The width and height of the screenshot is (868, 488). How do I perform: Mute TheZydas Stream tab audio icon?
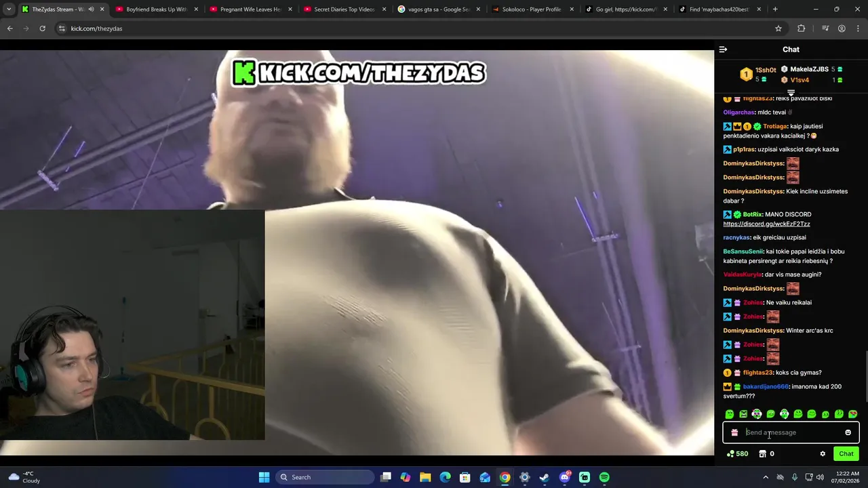[x=91, y=9]
